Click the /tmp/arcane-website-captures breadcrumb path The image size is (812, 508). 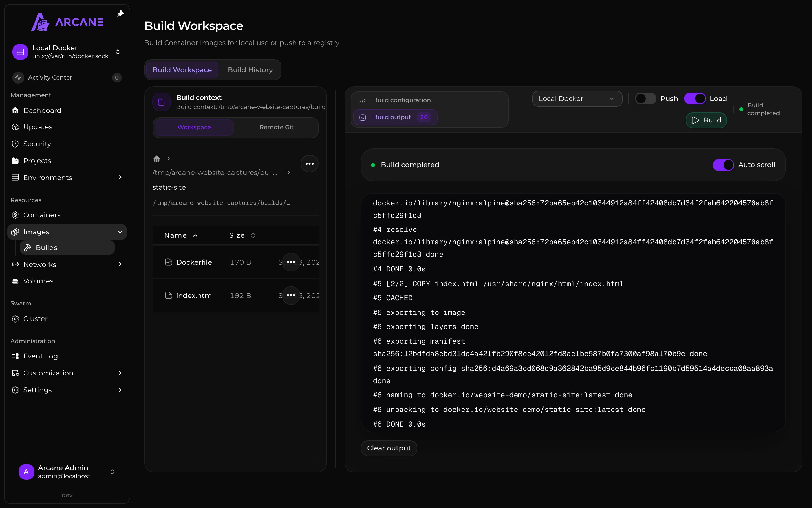215,172
